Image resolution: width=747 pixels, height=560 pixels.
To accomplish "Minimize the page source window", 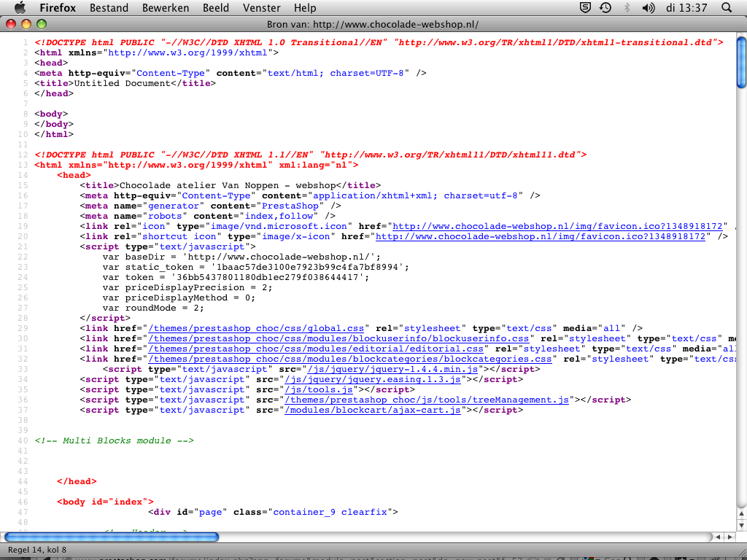I will pyautogui.click(x=26, y=24).
